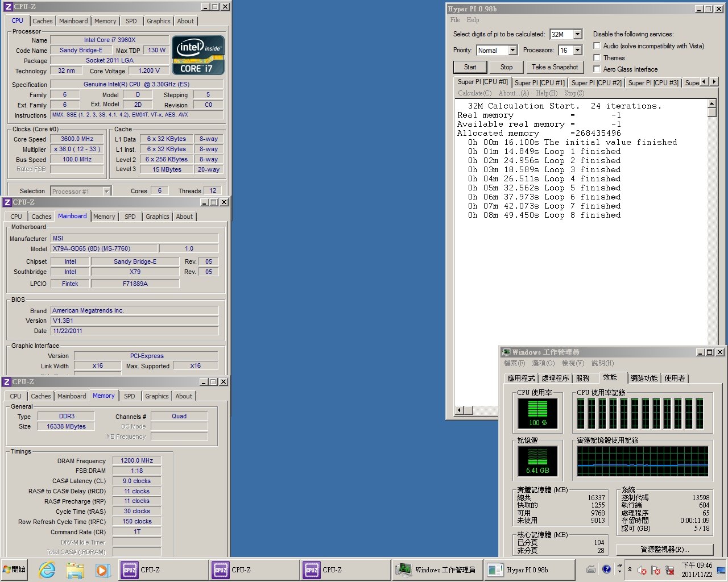Click the DRAM Frequency value 1200.0 MHz
The height and width of the screenshot is (582, 728).
click(x=137, y=460)
